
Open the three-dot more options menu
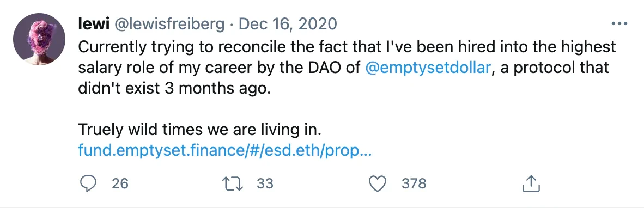(x=619, y=24)
